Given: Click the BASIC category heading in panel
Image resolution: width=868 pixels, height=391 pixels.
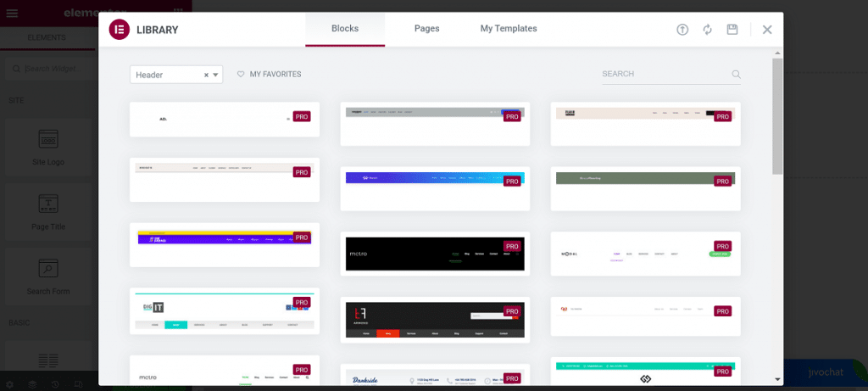Looking at the screenshot, I should (x=19, y=322).
